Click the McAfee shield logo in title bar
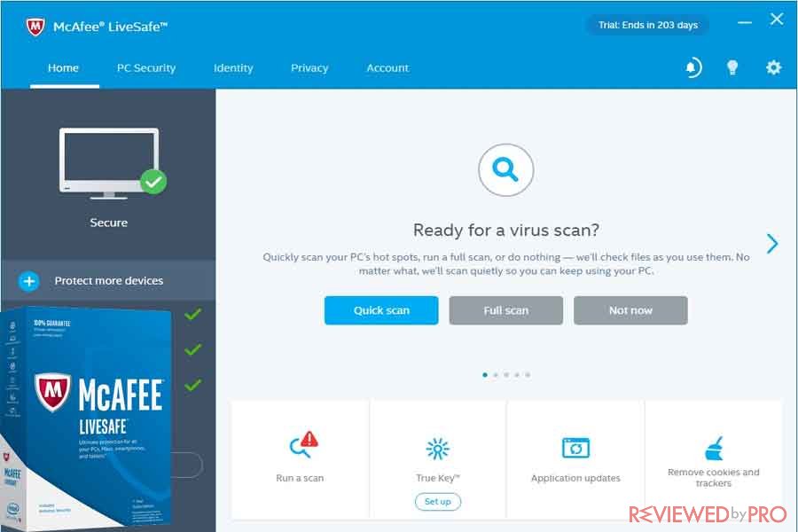The height and width of the screenshot is (532, 798). click(35, 27)
